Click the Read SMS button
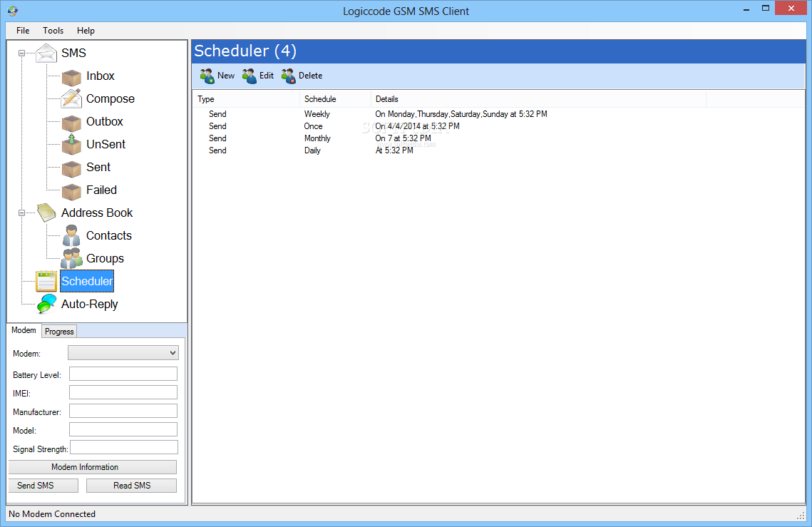Image resolution: width=812 pixels, height=527 pixels. [x=132, y=486]
